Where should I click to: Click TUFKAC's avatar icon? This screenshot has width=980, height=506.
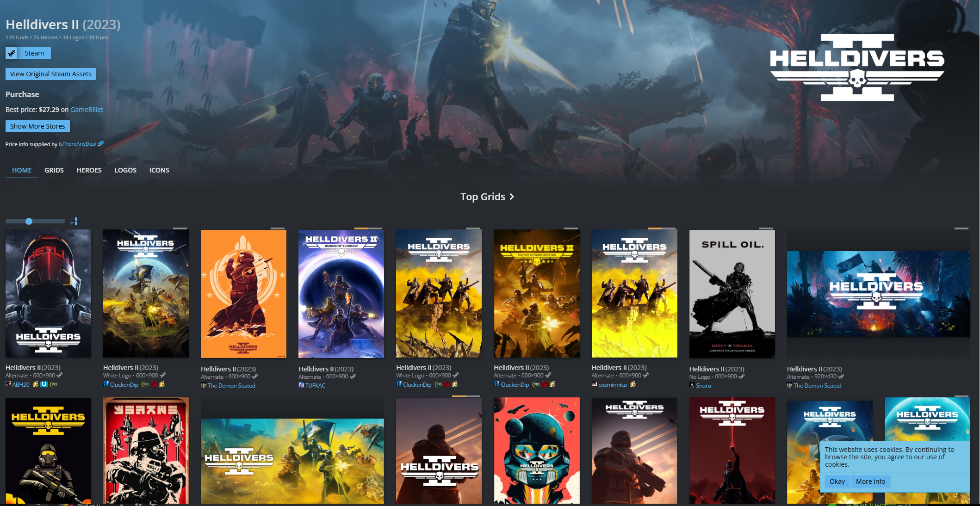point(301,385)
